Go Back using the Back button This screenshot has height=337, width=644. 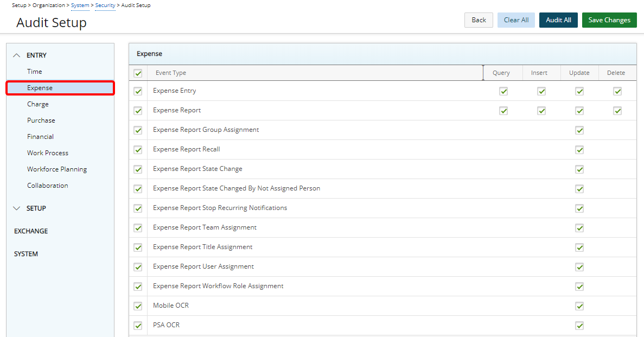click(479, 20)
